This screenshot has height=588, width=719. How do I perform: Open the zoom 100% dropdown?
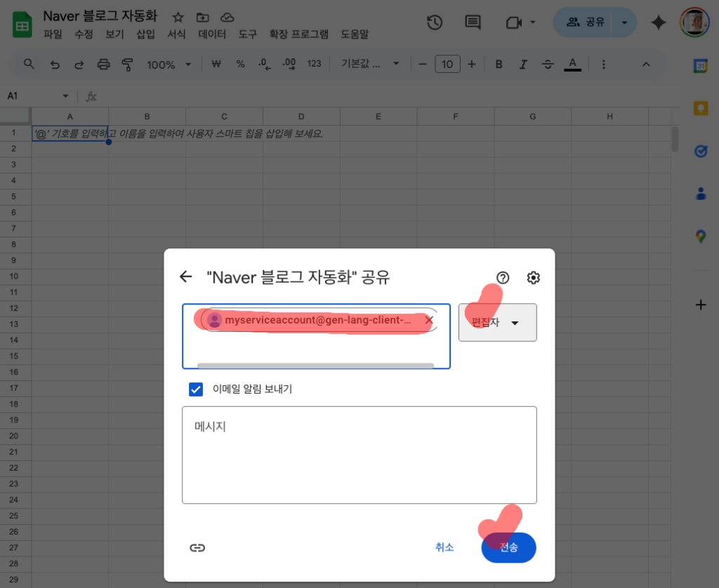point(169,64)
